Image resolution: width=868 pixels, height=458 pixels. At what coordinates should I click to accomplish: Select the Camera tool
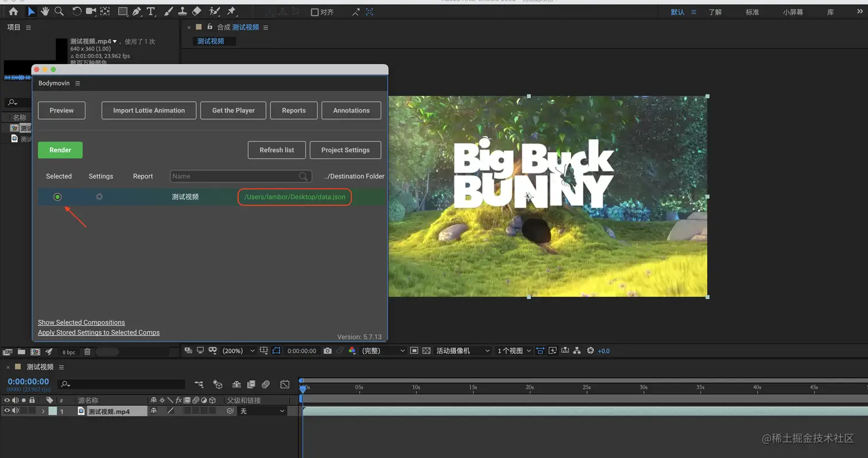tap(91, 11)
